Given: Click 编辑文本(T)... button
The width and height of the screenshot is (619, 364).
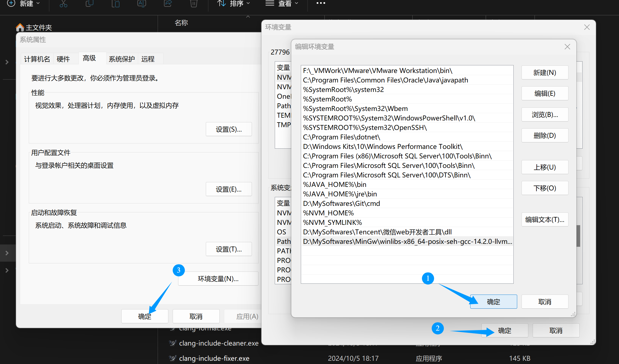Looking at the screenshot, I should pyautogui.click(x=545, y=219).
